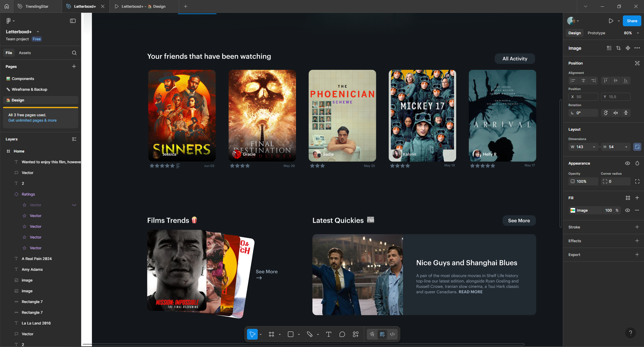Image resolution: width=644 pixels, height=347 pixels.
Task: Click Get unlimited pages & more link
Action: [x=32, y=120]
